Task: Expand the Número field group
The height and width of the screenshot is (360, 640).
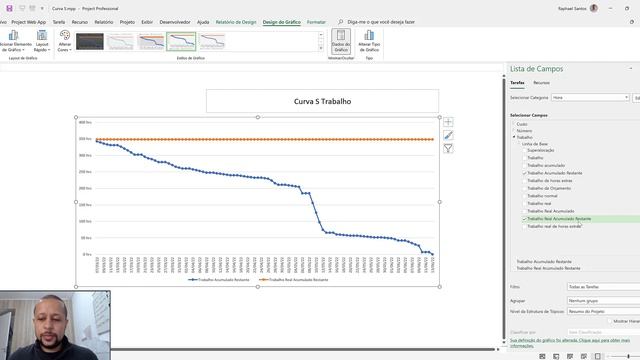Action: 514,131
